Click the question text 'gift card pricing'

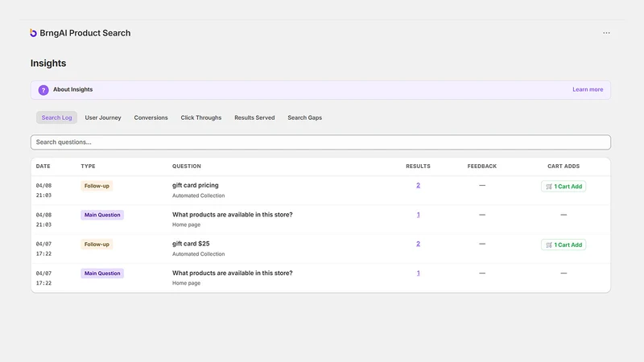(196, 185)
